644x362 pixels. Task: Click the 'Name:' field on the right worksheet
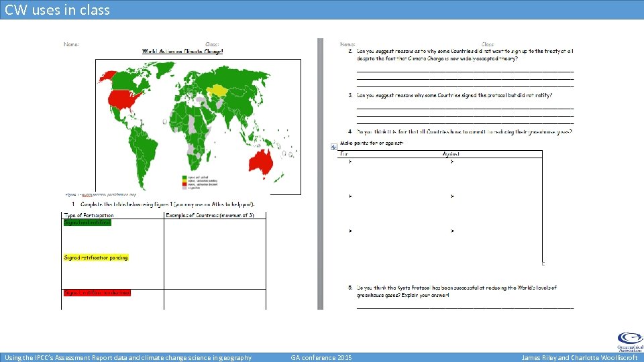click(347, 44)
